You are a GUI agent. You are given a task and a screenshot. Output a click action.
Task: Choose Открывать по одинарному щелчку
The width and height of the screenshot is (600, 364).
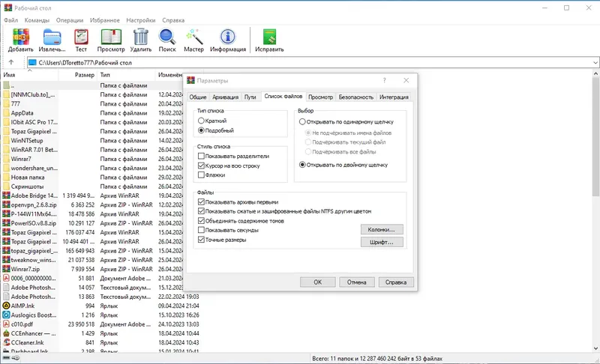pos(302,122)
